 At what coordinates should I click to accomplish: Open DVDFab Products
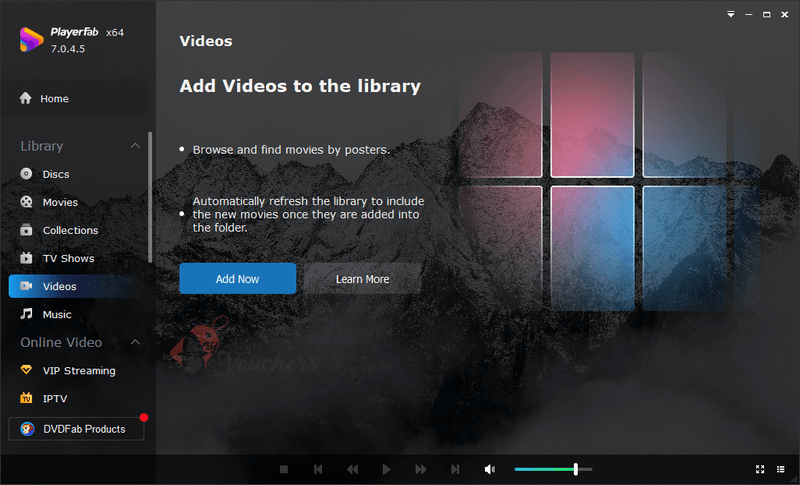click(x=77, y=429)
